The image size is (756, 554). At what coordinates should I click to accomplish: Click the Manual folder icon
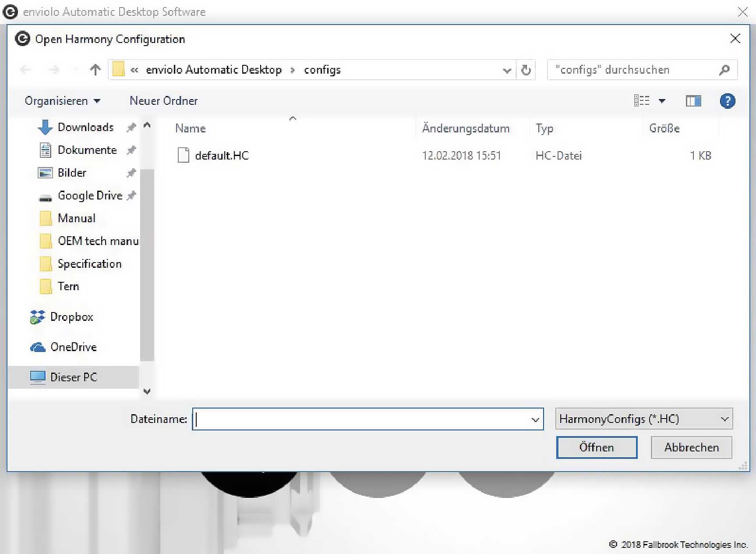click(46, 218)
